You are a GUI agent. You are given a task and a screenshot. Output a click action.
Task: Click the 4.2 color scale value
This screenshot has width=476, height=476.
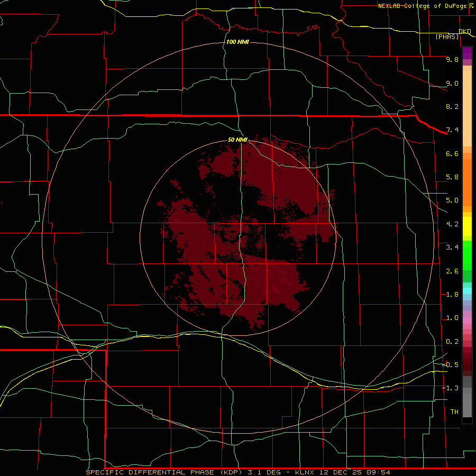[x=452, y=224]
